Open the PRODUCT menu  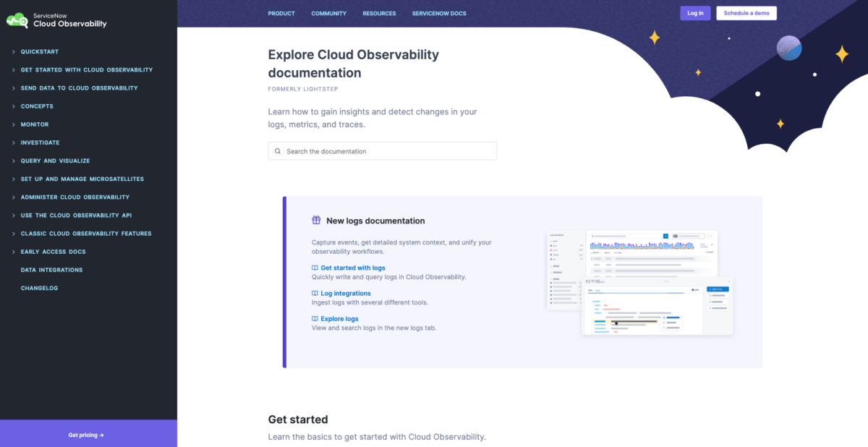coord(281,13)
